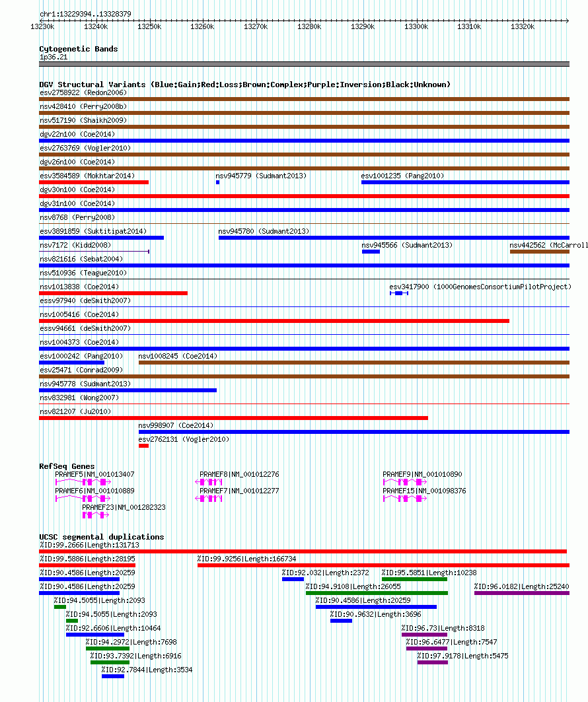Click the nsv998907 (Coe2014) label

click(x=176, y=426)
